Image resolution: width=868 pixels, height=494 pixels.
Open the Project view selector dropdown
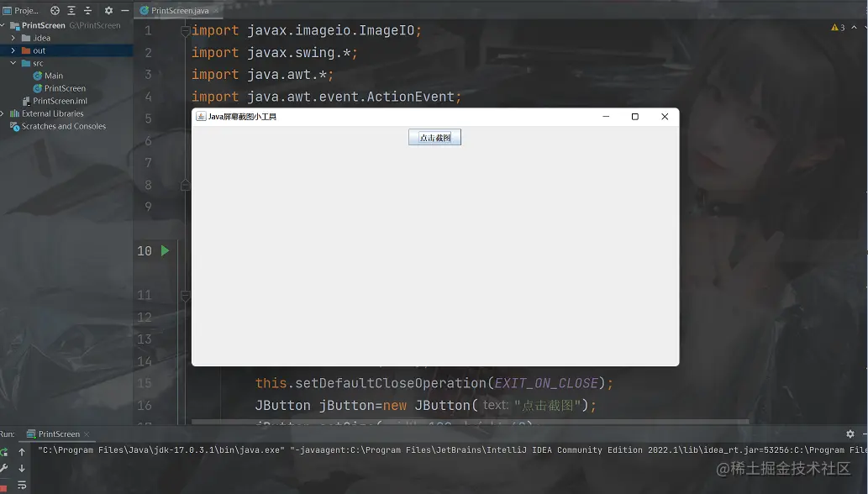pyautogui.click(x=21, y=11)
